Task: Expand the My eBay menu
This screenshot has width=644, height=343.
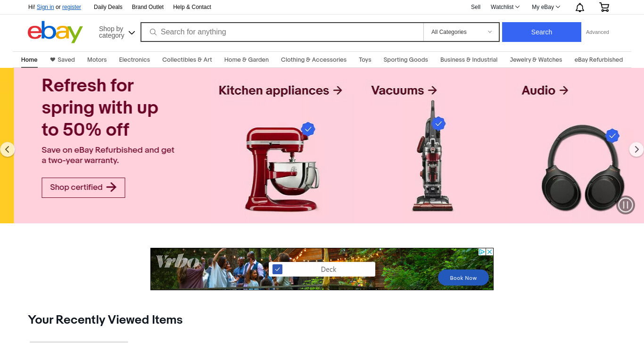Action: (x=546, y=7)
